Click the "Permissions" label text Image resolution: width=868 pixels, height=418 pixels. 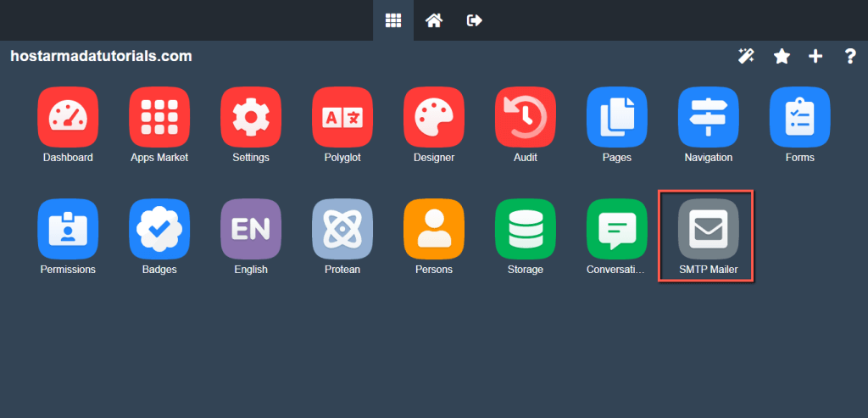[x=68, y=270]
